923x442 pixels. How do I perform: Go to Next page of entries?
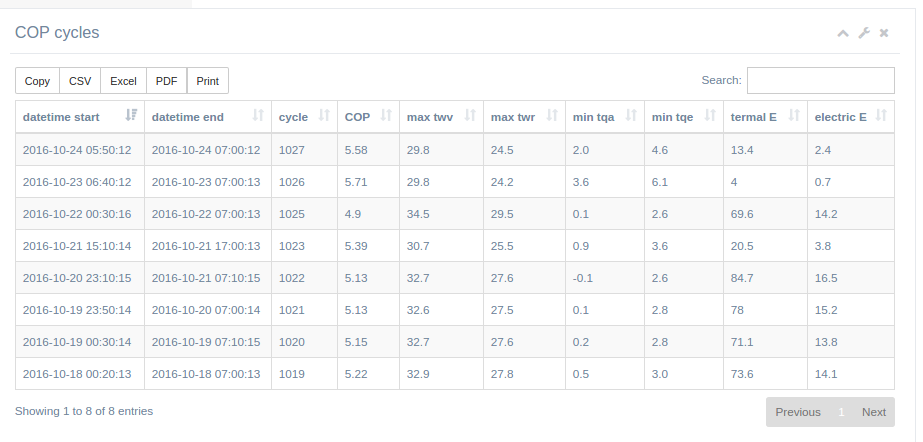[874, 412]
